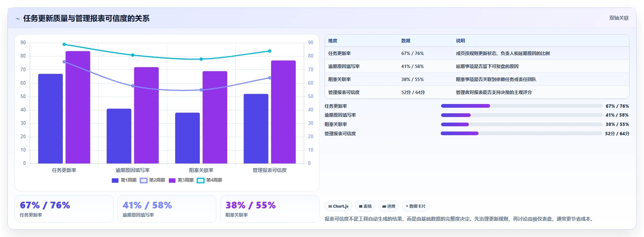Select the 表格 chip
The height and width of the screenshot is (237, 644).
365,206
